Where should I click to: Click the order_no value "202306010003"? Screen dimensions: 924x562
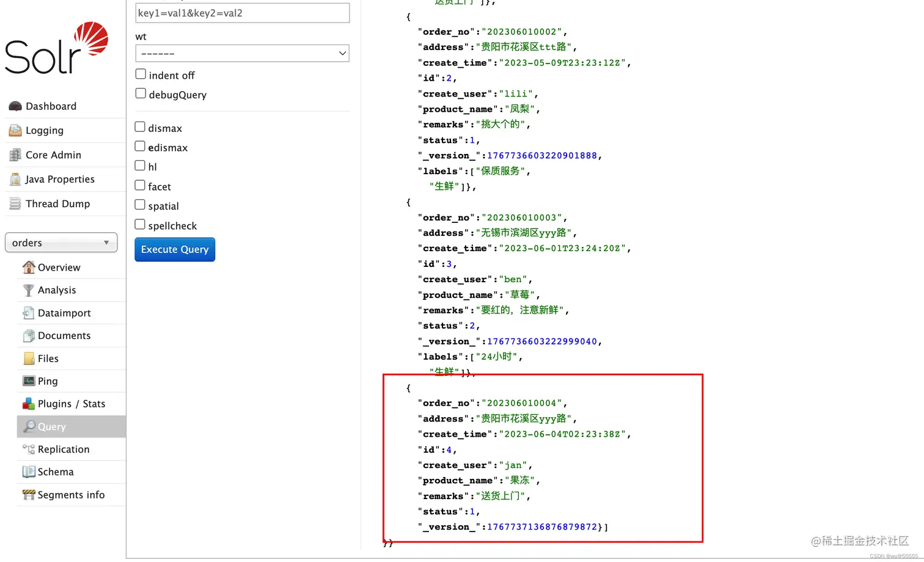coord(522,217)
